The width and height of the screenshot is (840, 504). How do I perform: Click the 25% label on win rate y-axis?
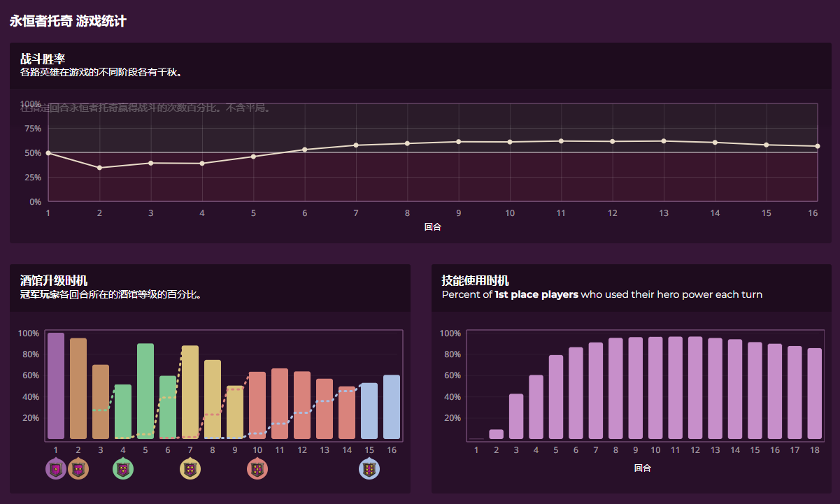click(32, 178)
